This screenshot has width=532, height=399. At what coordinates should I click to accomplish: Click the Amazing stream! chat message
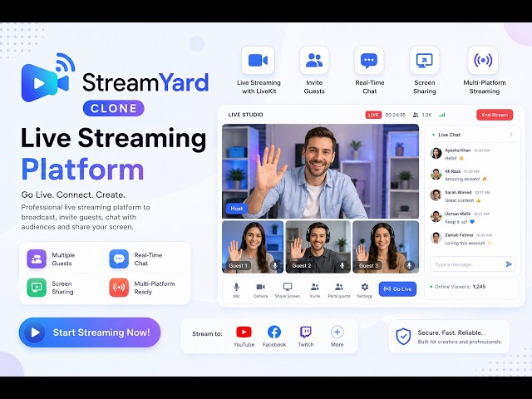pos(465,180)
